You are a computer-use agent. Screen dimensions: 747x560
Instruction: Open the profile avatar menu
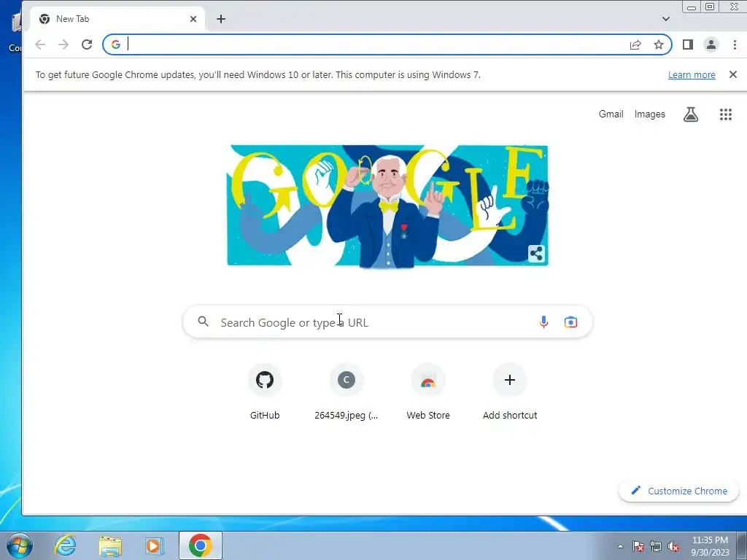(x=711, y=44)
